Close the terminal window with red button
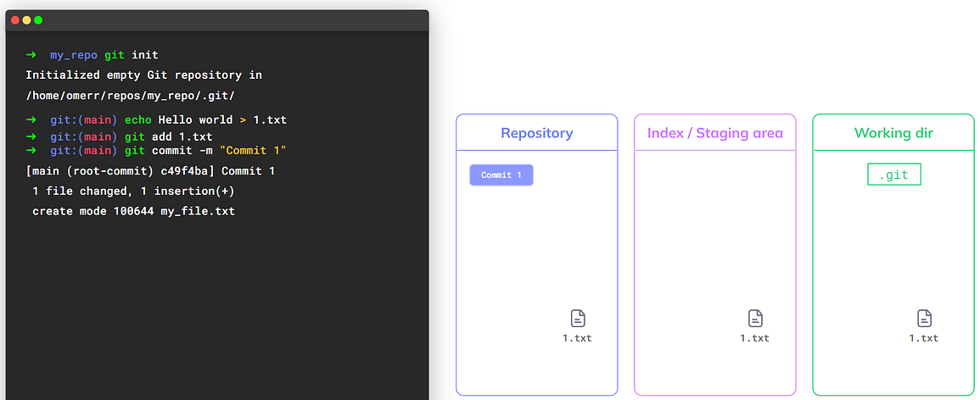 point(15,20)
